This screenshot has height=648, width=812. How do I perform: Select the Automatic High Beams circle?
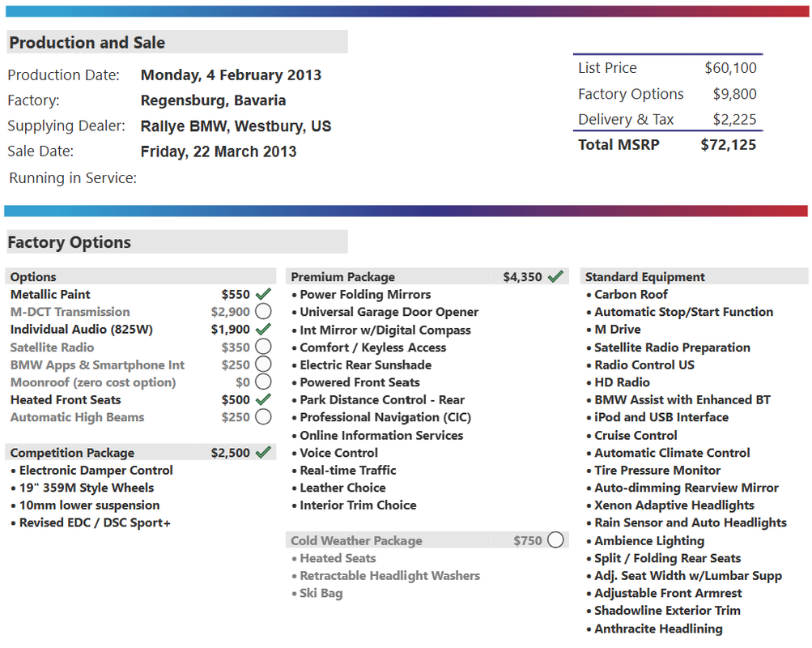click(x=264, y=417)
